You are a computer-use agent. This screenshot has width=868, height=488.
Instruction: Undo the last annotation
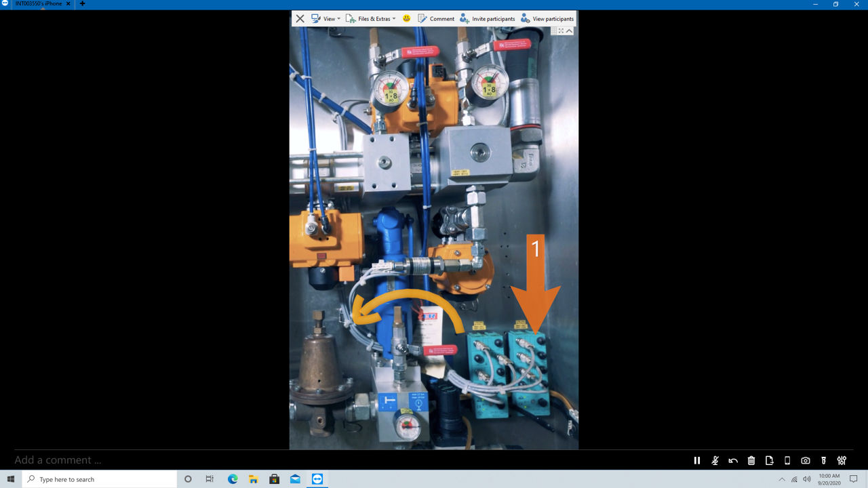click(733, 461)
